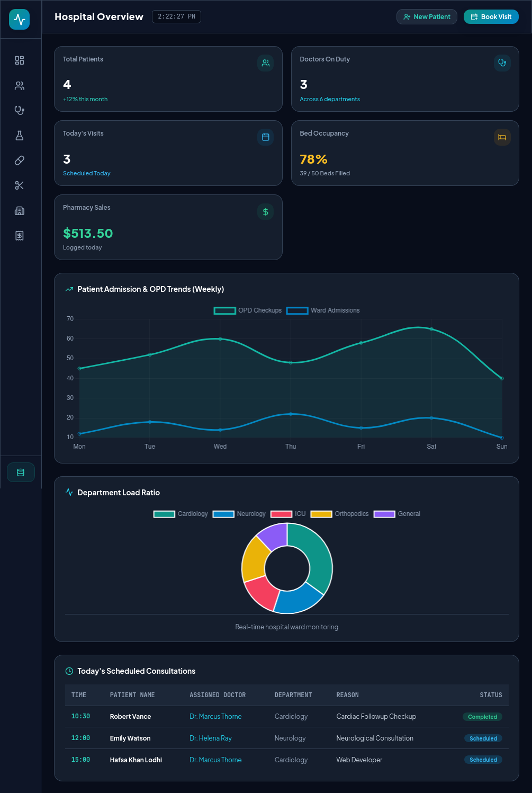532x793 pixels.
Task: Click the database icon button in the sidebar
Action: (x=21, y=473)
